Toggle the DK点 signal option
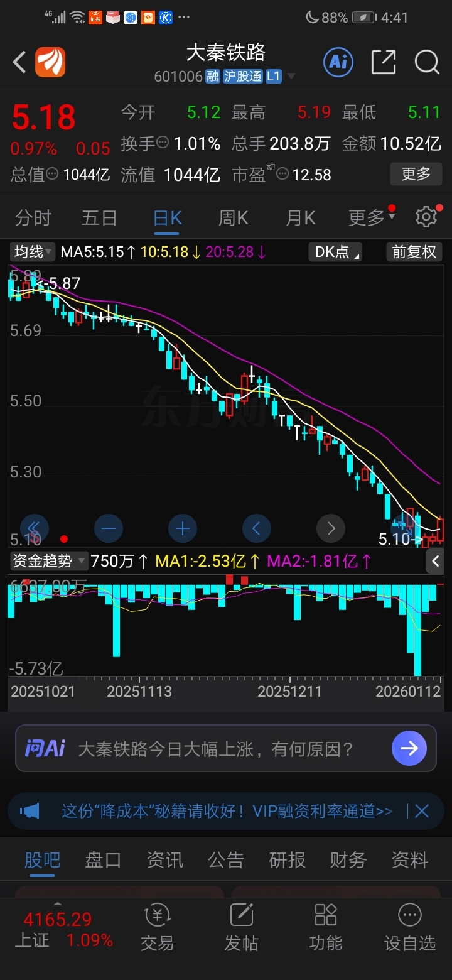 (335, 252)
